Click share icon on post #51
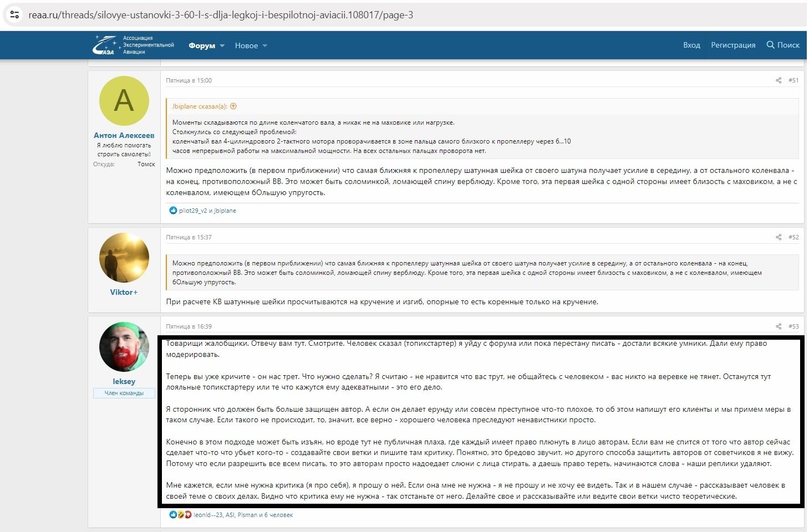Viewport: 809px width, 532px height. pyautogui.click(x=779, y=80)
